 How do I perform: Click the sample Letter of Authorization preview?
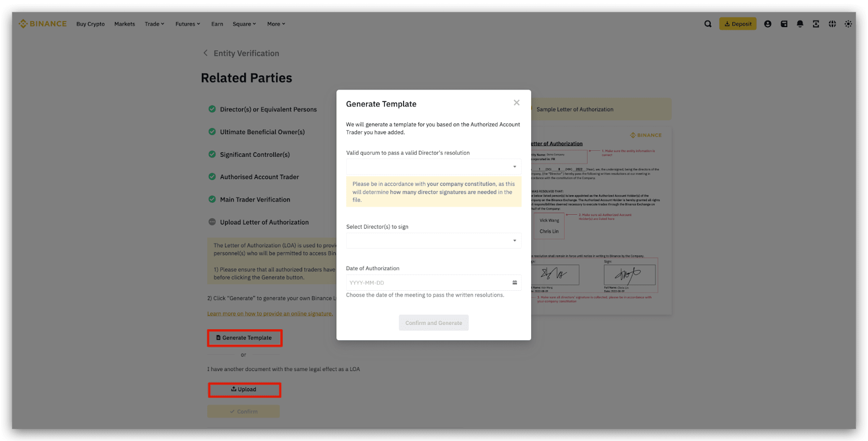601,221
